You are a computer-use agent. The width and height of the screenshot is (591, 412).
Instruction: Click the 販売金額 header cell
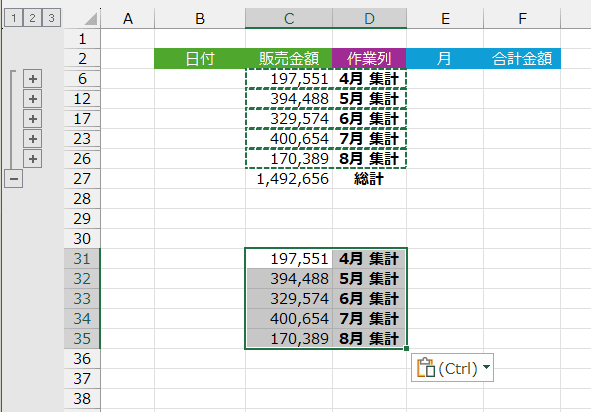coord(289,58)
